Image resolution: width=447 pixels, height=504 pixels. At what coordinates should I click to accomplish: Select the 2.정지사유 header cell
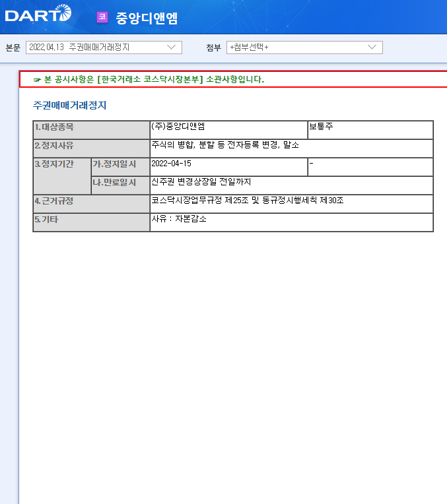(x=91, y=148)
